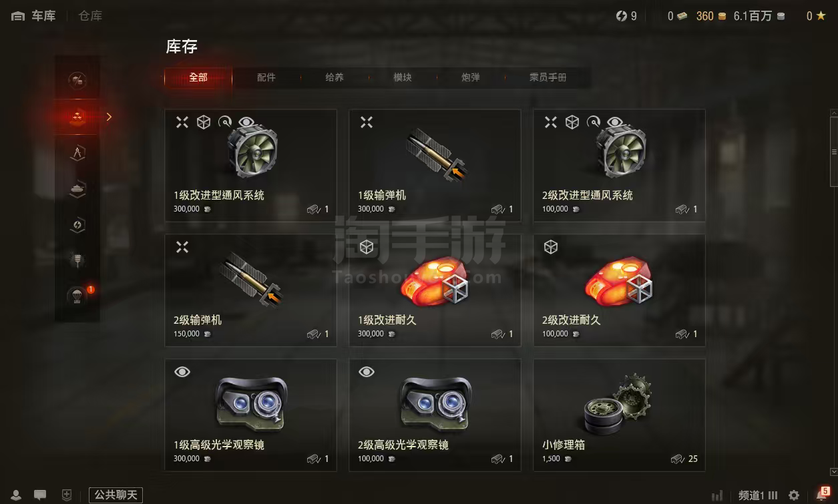The image size is (838, 504).
Task: Click the gold coins 360 balance
Action: 710,16
